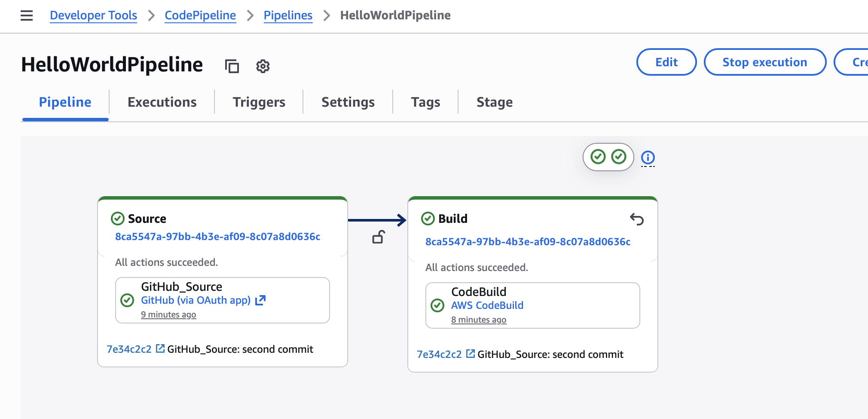The width and height of the screenshot is (868, 419).
Task: Open the GitHub (via OAuth app) link
Action: click(196, 300)
